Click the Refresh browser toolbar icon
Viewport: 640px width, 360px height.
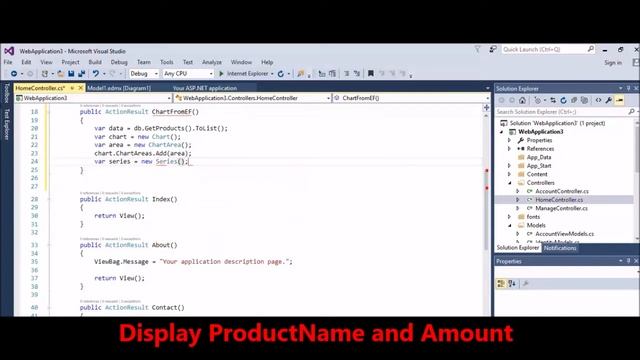point(281,74)
